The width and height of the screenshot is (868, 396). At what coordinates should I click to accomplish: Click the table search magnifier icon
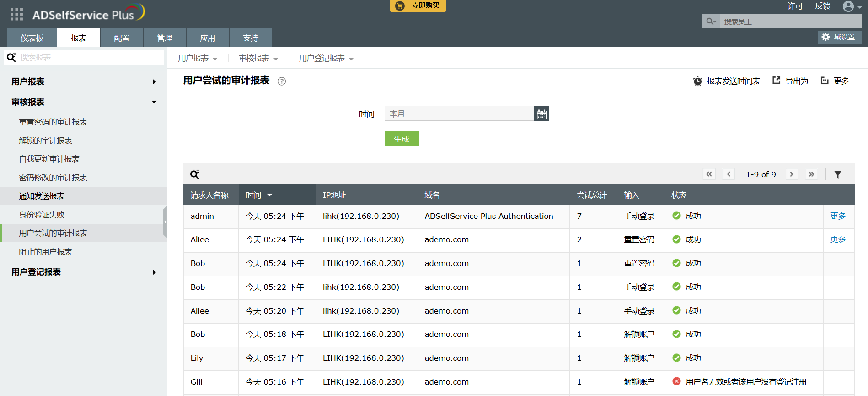click(x=194, y=174)
